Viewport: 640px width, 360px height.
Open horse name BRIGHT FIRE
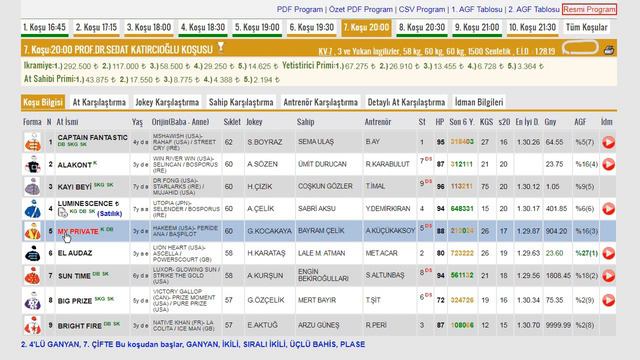(80, 326)
